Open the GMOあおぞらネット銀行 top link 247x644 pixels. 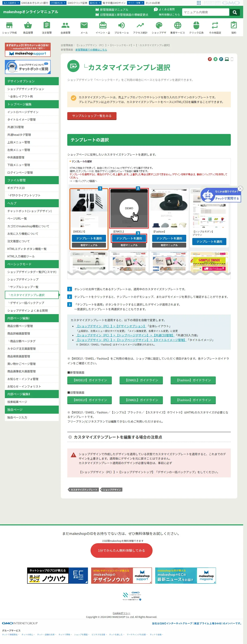[34, 3]
